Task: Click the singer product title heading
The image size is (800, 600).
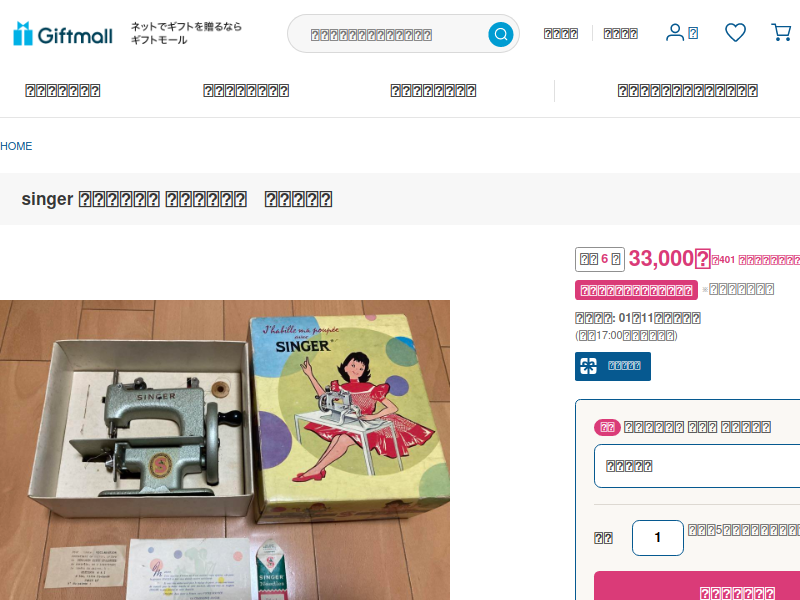Action: 177,199
